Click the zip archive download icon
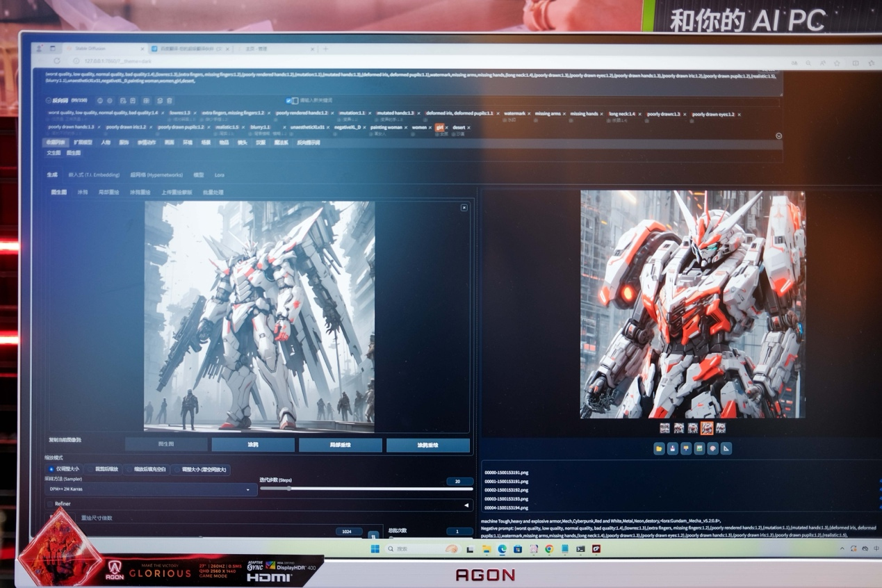Image resolution: width=882 pixels, height=588 pixels. pyautogui.click(x=686, y=449)
